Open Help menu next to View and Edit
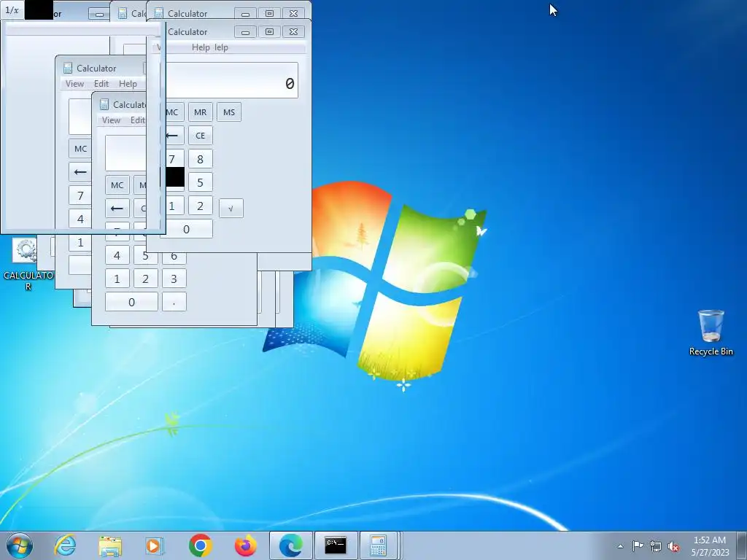This screenshot has width=747, height=560. click(x=128, y=84)
